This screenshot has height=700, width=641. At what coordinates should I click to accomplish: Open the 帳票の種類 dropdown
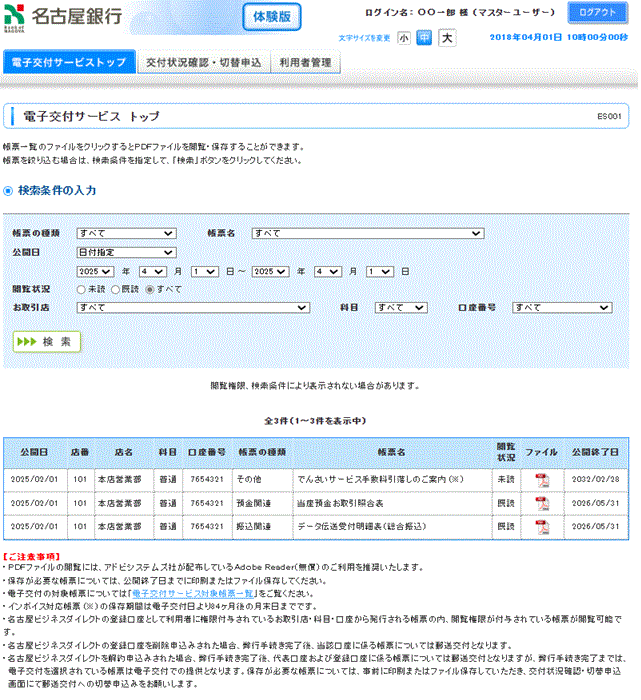pos(126,233)
